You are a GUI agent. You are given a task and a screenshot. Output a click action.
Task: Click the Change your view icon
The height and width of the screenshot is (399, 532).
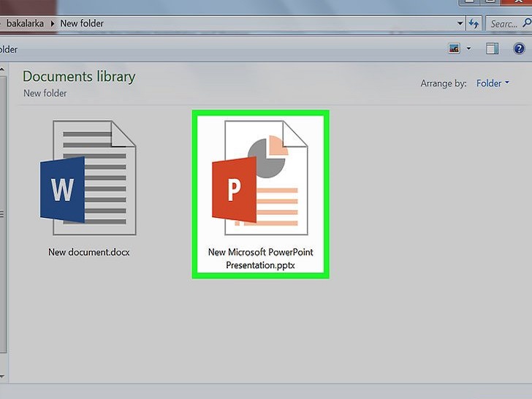(455, 49)
